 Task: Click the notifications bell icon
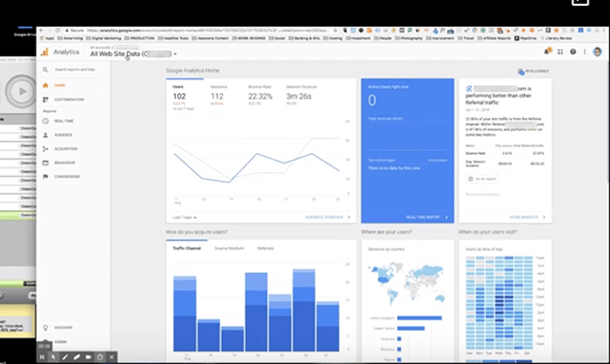coord(547,51)
